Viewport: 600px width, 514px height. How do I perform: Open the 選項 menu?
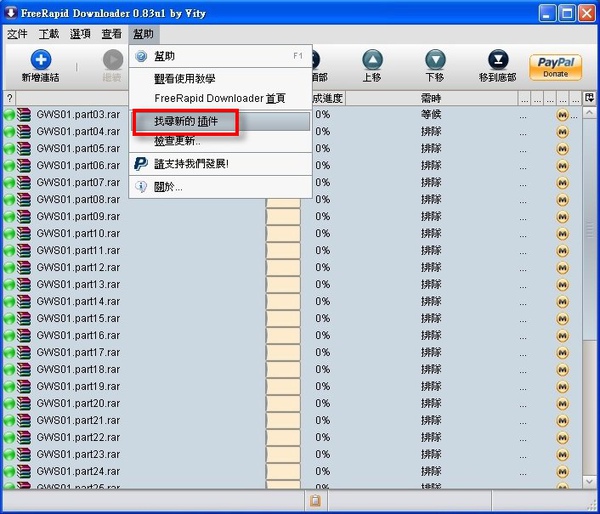tap(80, 34)
